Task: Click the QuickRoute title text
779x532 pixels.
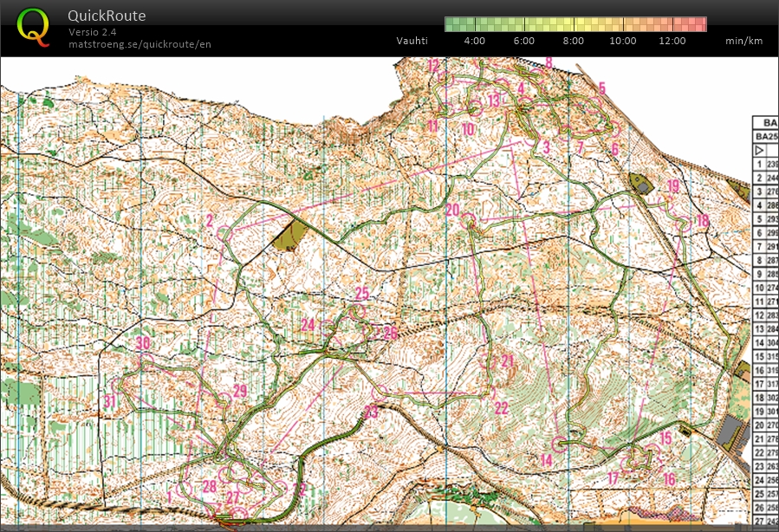Action: (107, 16)
